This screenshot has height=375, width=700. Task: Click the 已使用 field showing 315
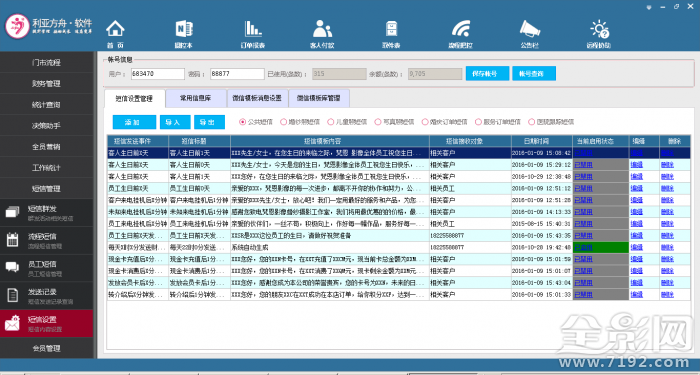point(339,74)
